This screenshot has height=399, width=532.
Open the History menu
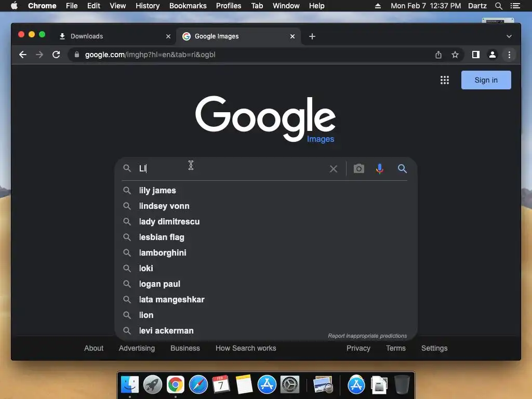click(148, 6)
